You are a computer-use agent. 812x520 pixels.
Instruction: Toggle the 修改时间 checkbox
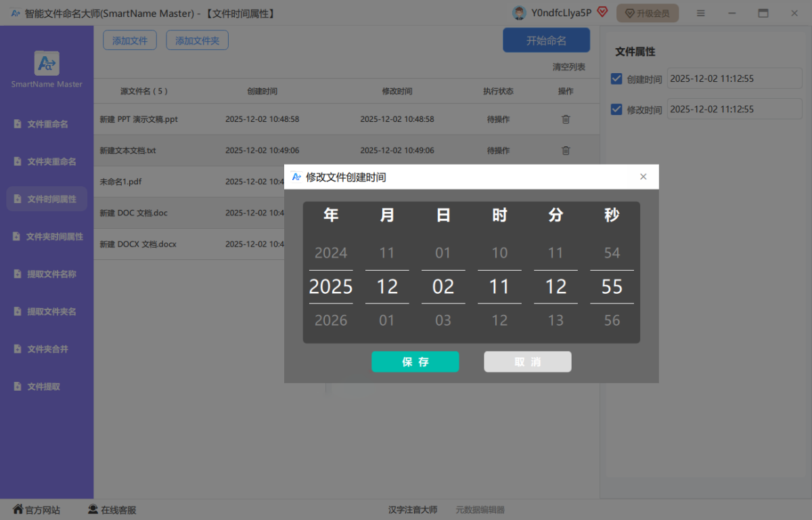(x=616, y=109)
